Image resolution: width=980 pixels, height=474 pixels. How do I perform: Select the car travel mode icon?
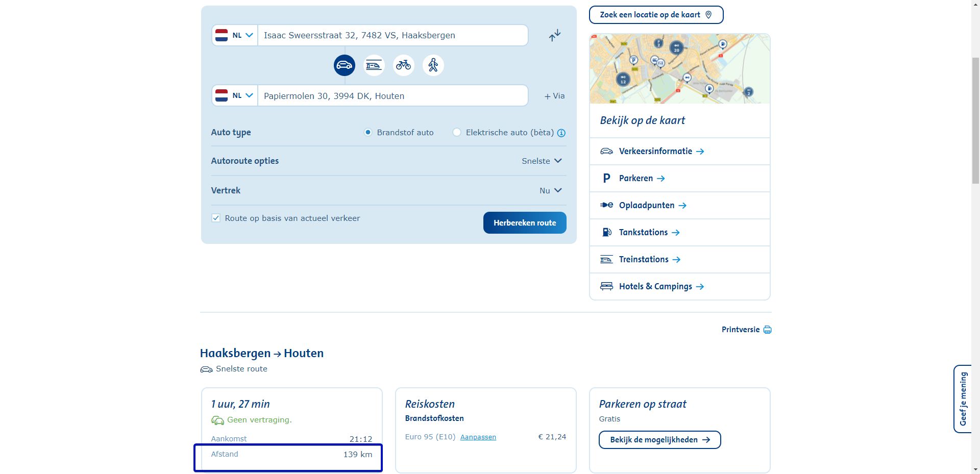pos(345,65)
